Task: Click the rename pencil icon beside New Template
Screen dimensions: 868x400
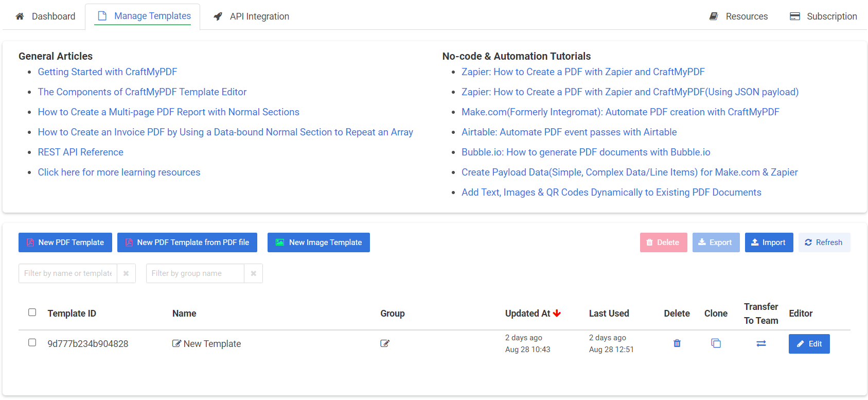Action: (176, 343)
